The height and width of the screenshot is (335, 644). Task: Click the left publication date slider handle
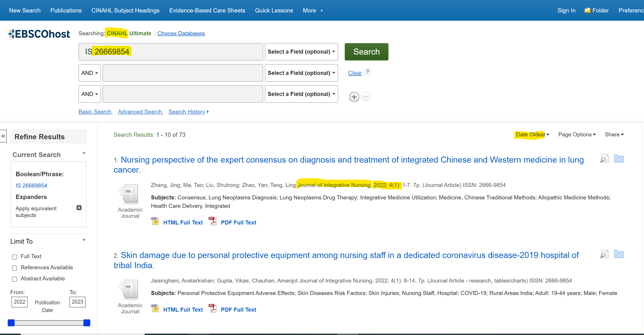[11, 323]
